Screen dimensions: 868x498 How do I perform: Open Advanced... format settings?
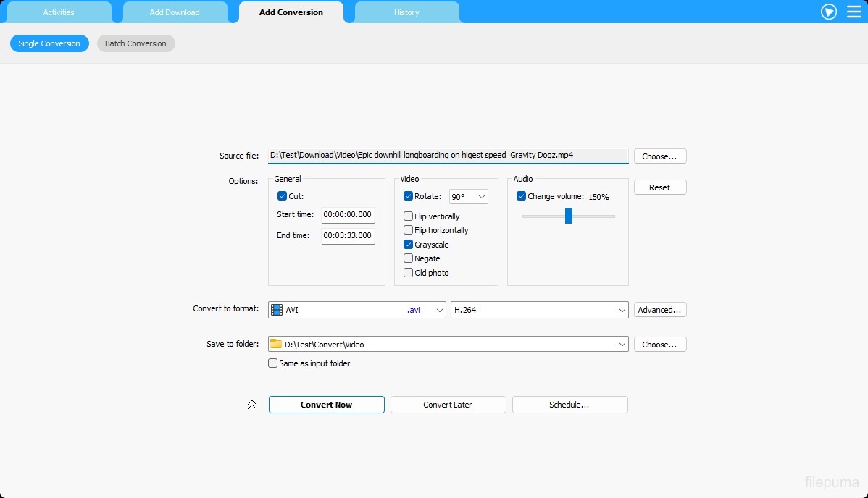pos(659,310)
